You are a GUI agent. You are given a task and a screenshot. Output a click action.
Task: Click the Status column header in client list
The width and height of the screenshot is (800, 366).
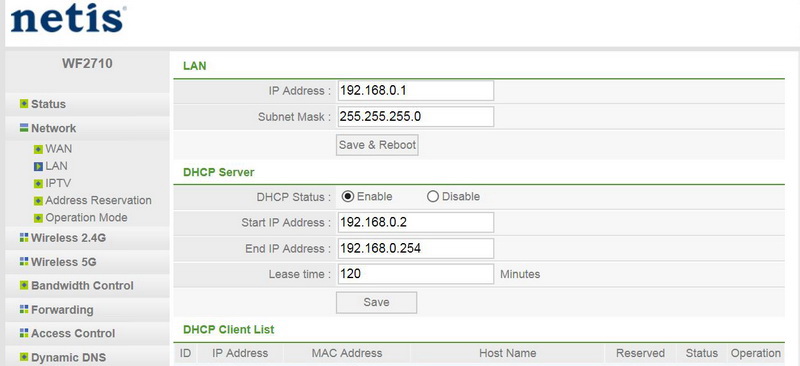702,353
